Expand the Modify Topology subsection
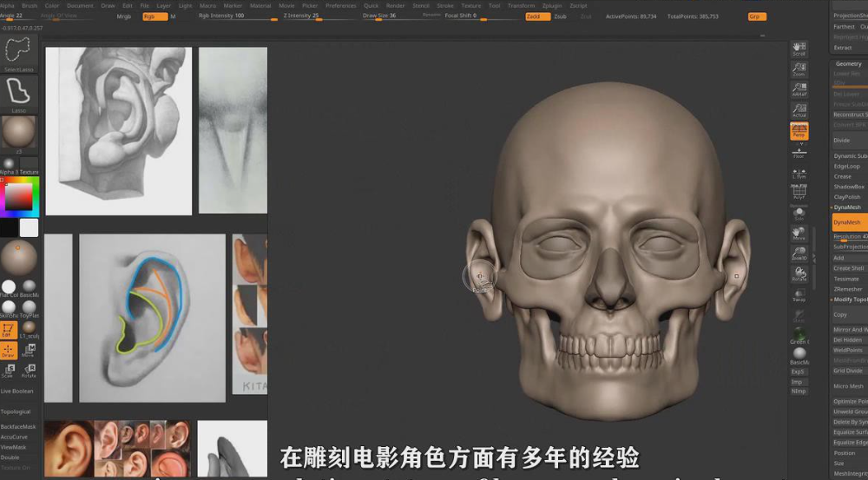Viewport: 868px width, 480px height. pos(850,299)
